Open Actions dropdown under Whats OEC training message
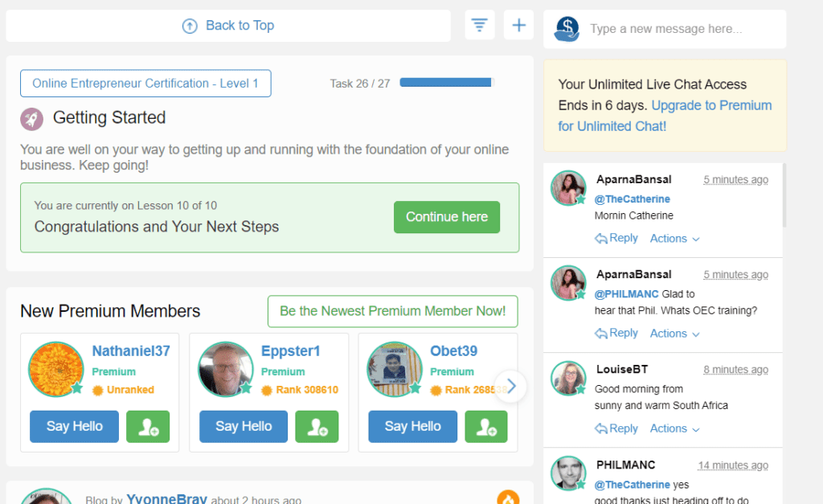Screen dimensions: 823x504 [x=674, y=334]
